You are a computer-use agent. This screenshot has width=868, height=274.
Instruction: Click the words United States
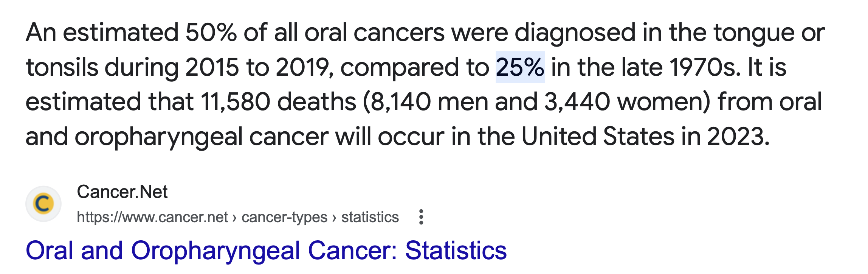point(598,136)
